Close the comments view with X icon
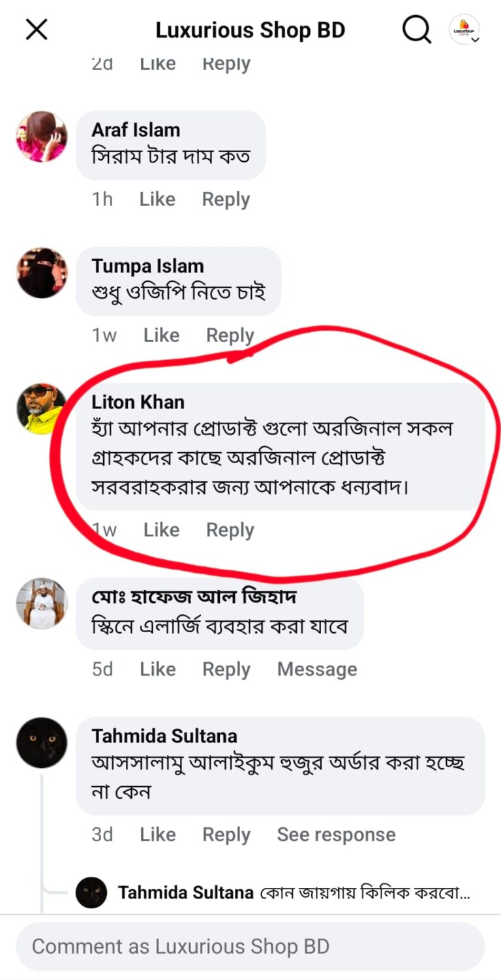Image resolution: width=501 pixels, height=980 pixels. pos(36,29)
